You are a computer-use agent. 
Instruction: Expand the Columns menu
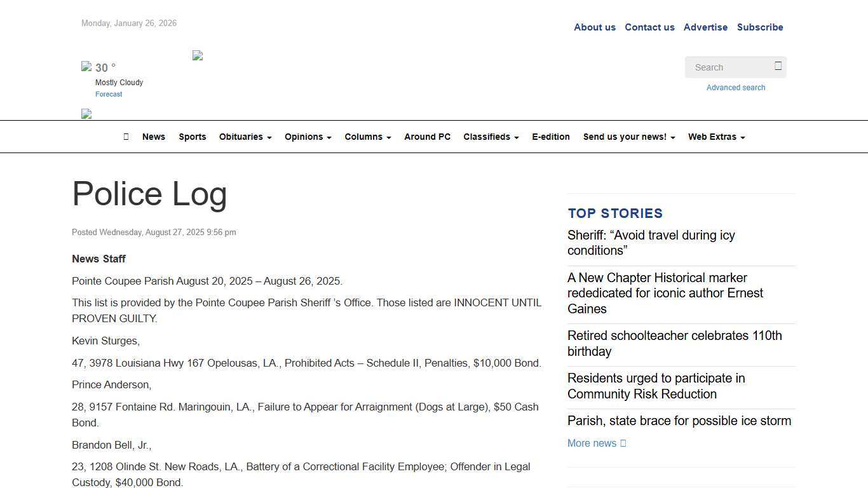[x=367, y=137]
